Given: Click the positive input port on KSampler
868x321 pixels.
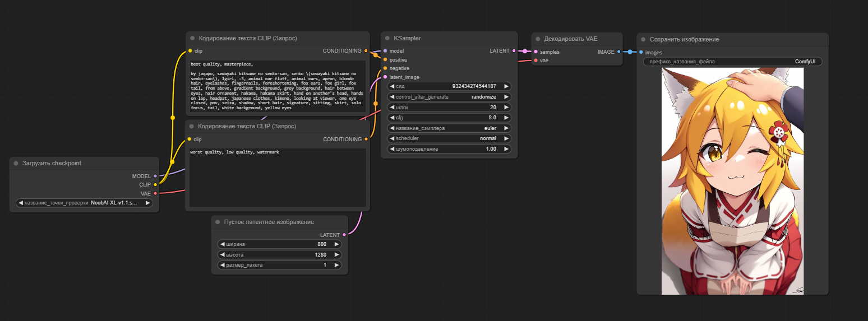Looking at the screenshot, I should [x=385, y=59].
